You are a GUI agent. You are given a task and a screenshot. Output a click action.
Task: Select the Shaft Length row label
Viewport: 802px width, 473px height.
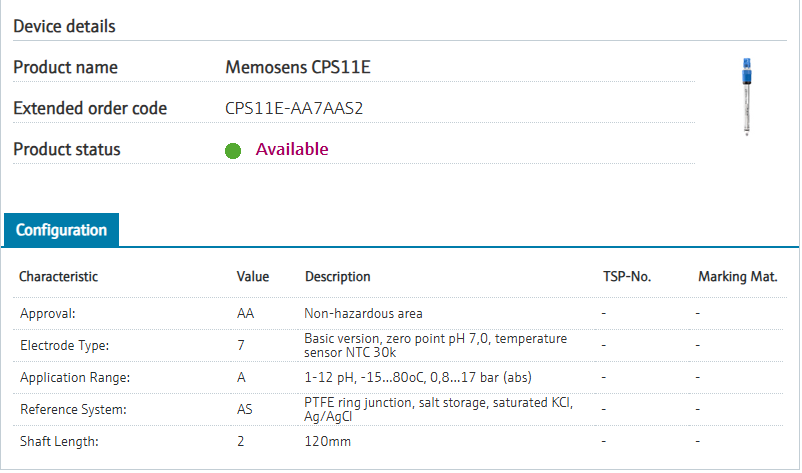[58, 441]
